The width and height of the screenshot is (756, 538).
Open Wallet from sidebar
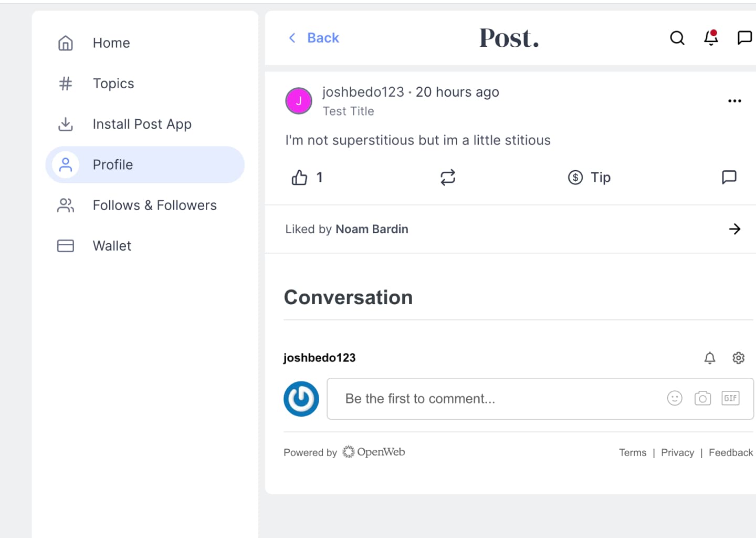coord(112,246)
